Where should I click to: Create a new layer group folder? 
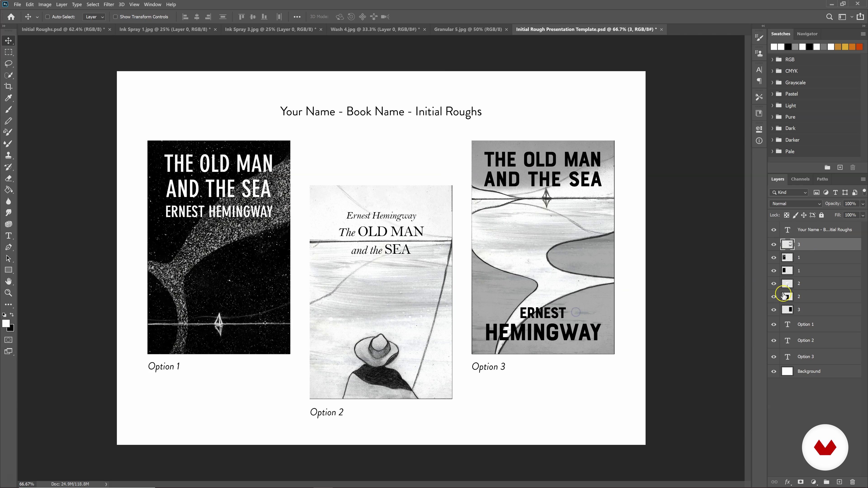click(x=826, y=482)
